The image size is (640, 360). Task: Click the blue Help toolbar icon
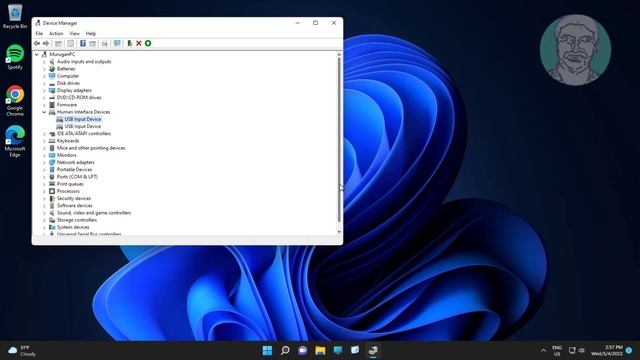point(83,43)
